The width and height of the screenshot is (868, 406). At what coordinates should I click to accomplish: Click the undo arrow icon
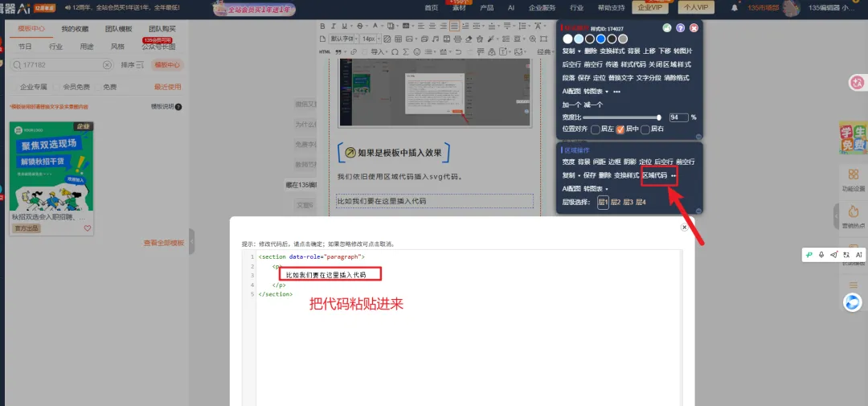pyautogui.click(x=458, y=51)
